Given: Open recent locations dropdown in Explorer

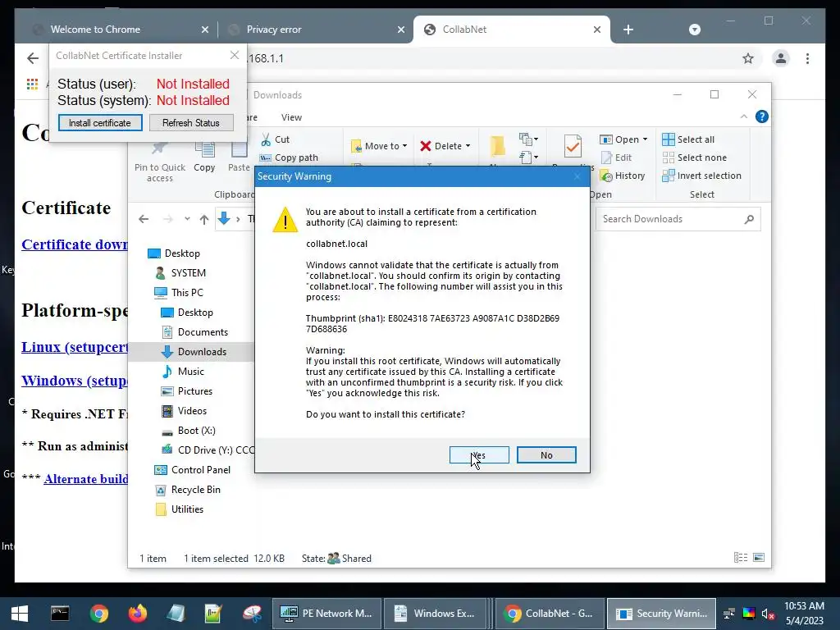Looking at the screenshot, I should pyautogui.click(x=187, y=219).
